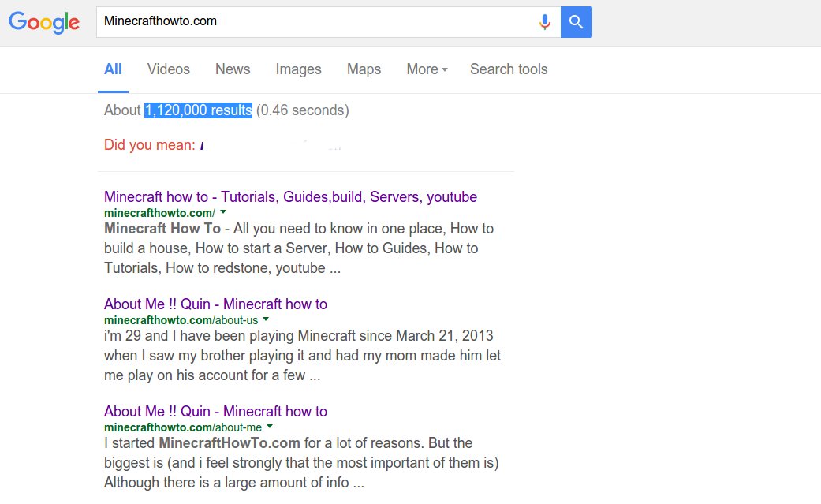
Task: Click the minecrafthowto.com/about-me URL text
Action: 183,427
